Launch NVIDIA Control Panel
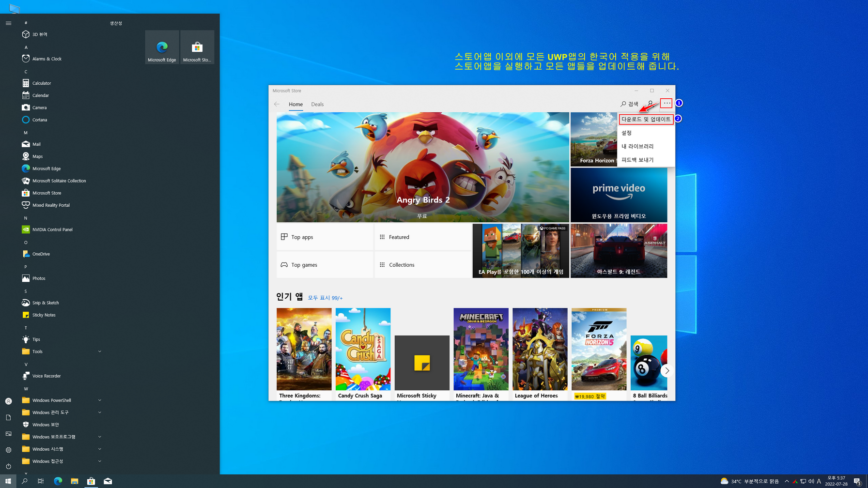Viewport: 868px width, 488px height. point(61,229)
